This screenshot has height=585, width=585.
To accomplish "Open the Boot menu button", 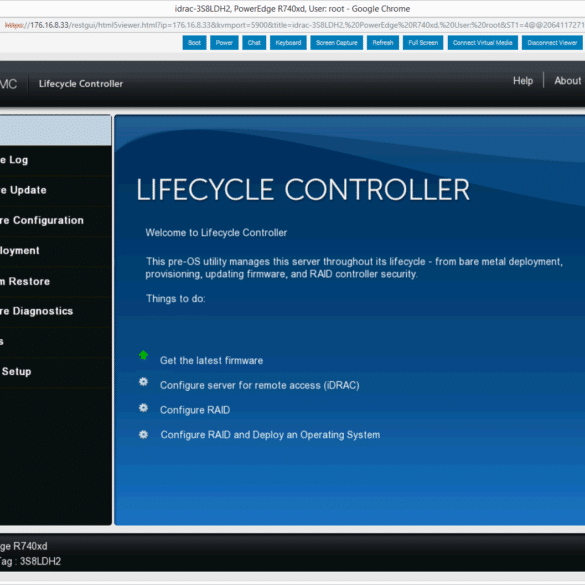I will (x=194, y=43).
